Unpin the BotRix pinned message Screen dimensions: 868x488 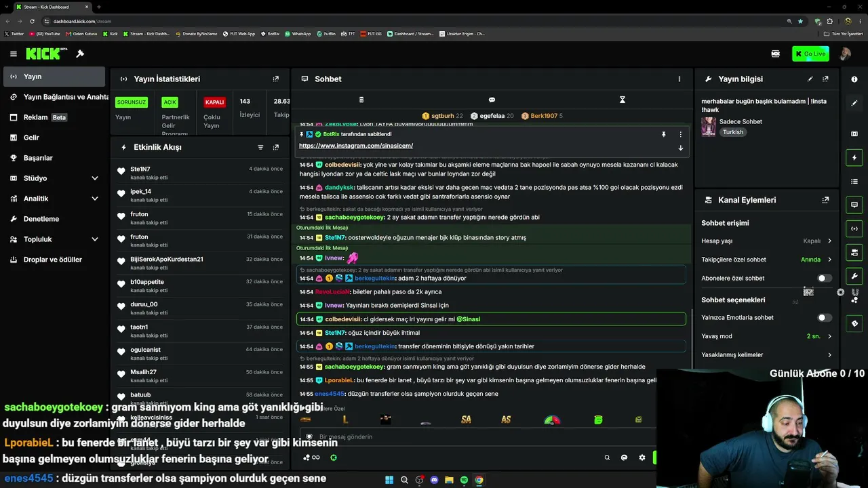(x=664, y=134)
